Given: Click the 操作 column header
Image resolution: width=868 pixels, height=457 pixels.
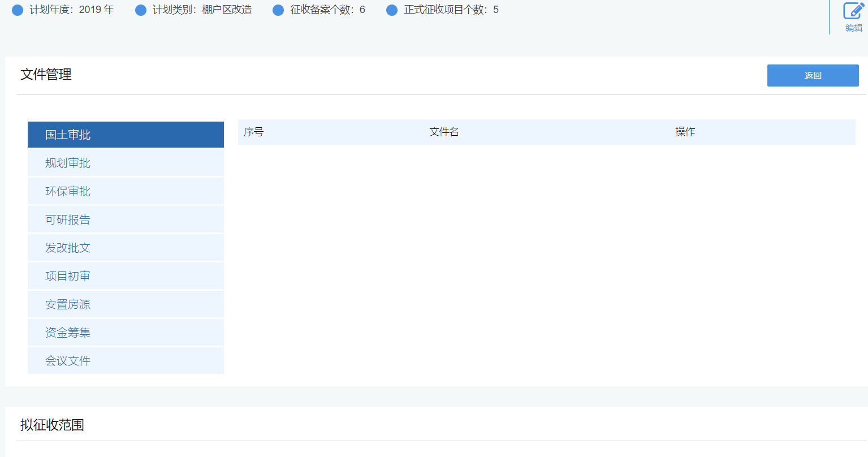Looking at the screenshot, I should (x=685, y=132).
